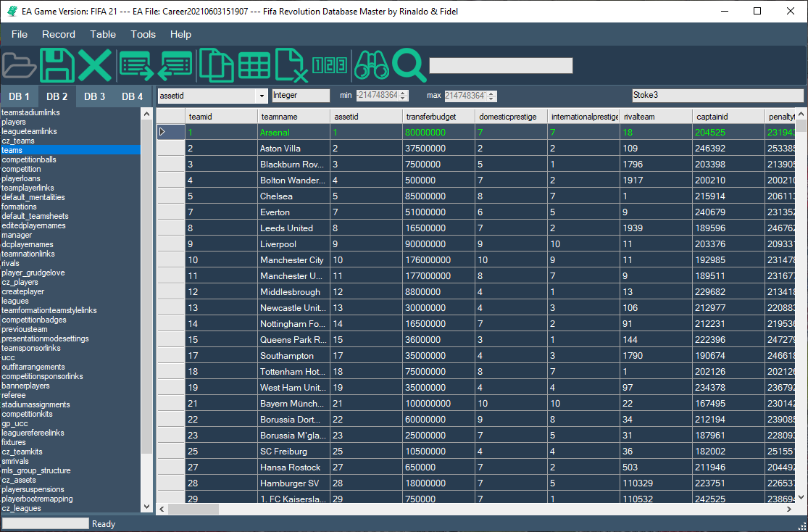Click the binoculars find icon
Screen dimensions: 808x532
[x=372, y=65]
